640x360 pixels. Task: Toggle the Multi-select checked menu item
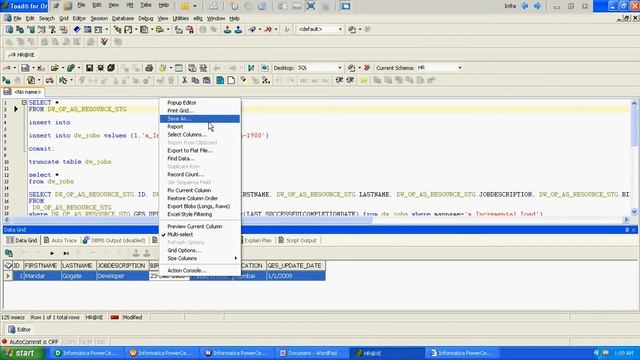pyautogui.click(x=180, y=234)
